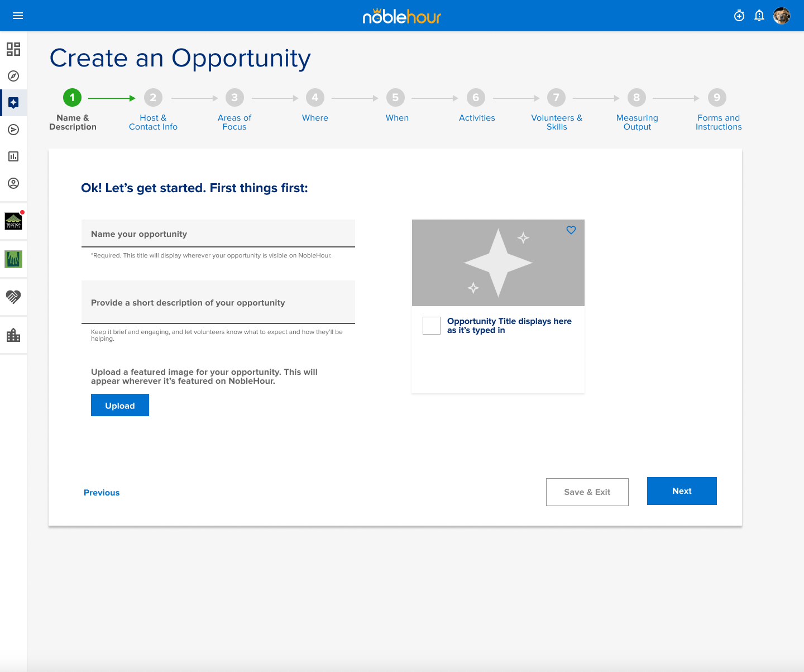Select the opportunities star icon in sidebar
This screenshot has width=804, height=672.
[x=13, y=103]
